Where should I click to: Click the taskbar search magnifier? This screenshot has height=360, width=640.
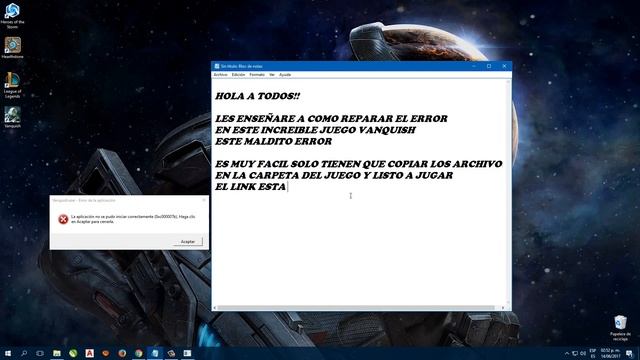point(24,353)
